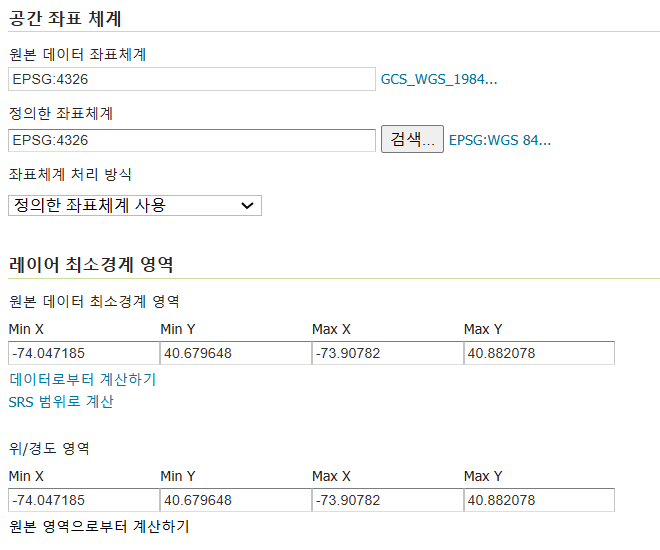The height and width of the screenshot is (550, 660).
Task: Focus the 위/경도 영역 Max Y field
Action: (539, 500)
